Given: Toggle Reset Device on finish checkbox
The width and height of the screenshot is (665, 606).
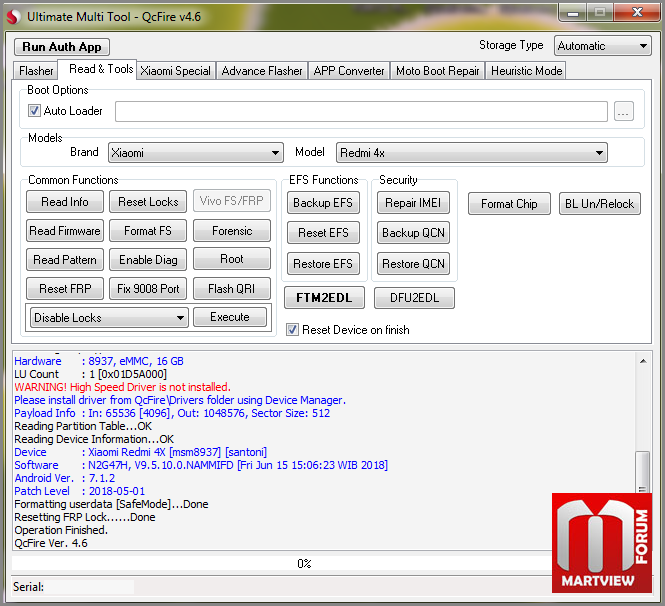Looking at the screenshot, I should pyautogui.click(x=292, y=330).
